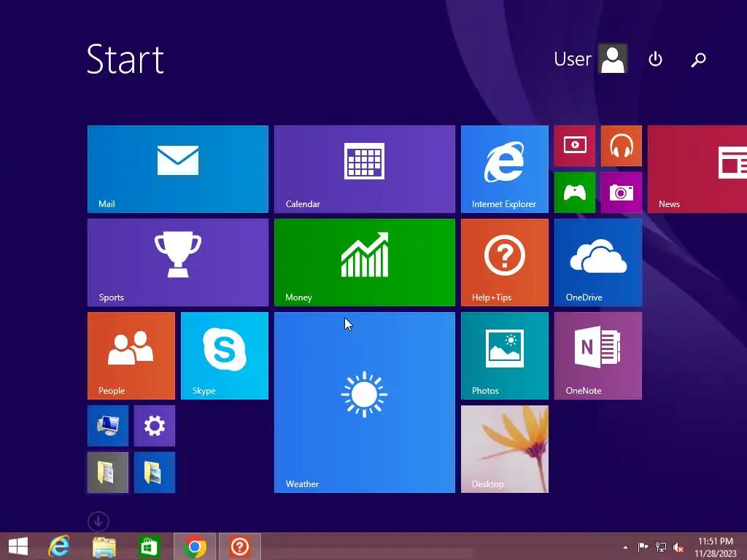The height and width of the screenshot is (560, 747).
Task: Open the Store from the taskbar
Action: tap(149, 547)
